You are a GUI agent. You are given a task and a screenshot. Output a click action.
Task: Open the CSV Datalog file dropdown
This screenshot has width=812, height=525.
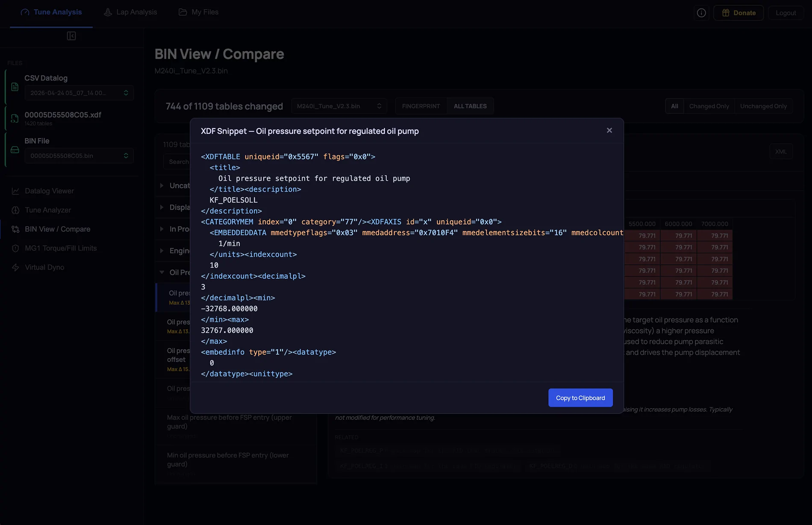pyautogui.click(x=79, y=93)
